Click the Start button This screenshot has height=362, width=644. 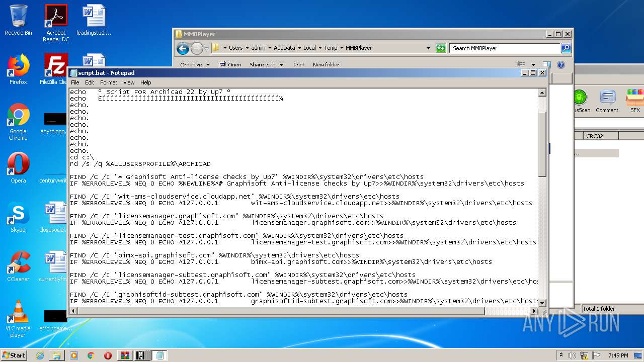coord(14,355)
